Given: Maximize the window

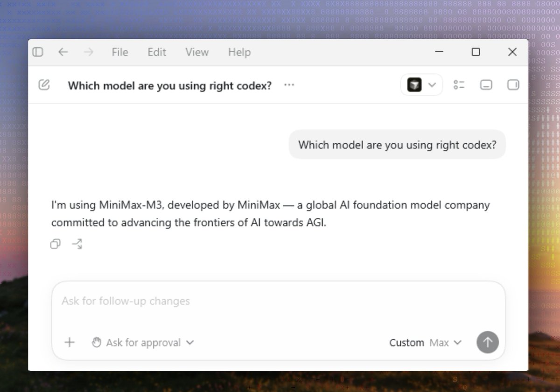Looking at the screenshot, I should 476,52.
